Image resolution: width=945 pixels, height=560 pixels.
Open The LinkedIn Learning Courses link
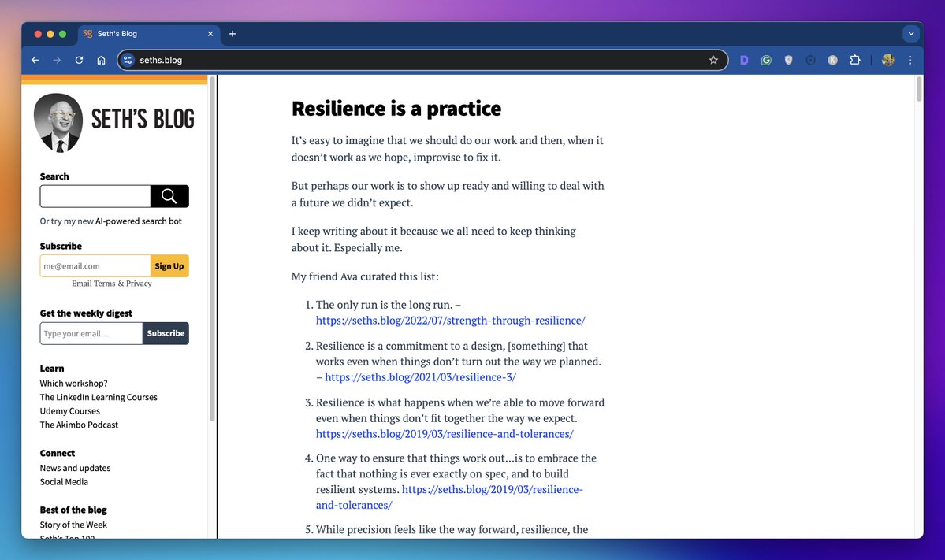pos(99,398)
